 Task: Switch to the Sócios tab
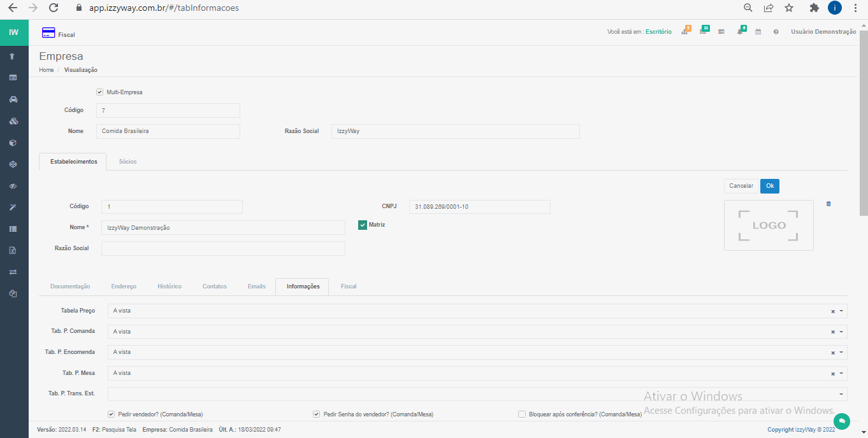[127, 162]
